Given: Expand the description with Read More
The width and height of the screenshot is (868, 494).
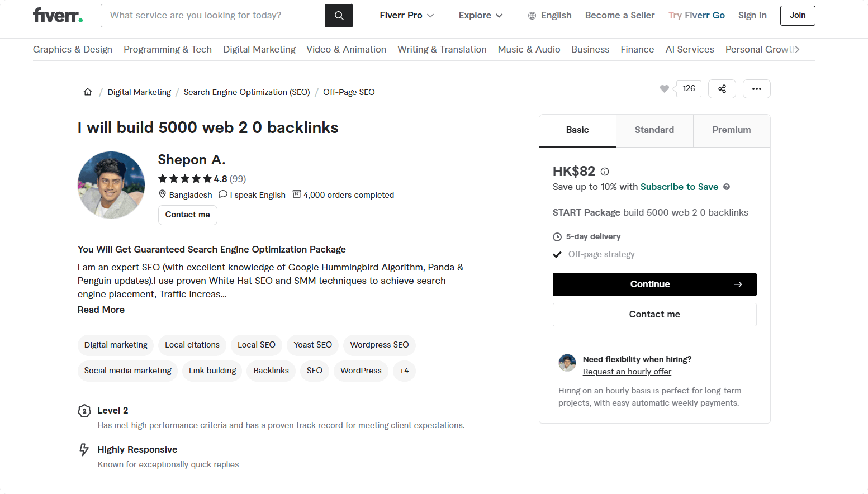Looking at the screenshot, I should click(x=101, y=310).
